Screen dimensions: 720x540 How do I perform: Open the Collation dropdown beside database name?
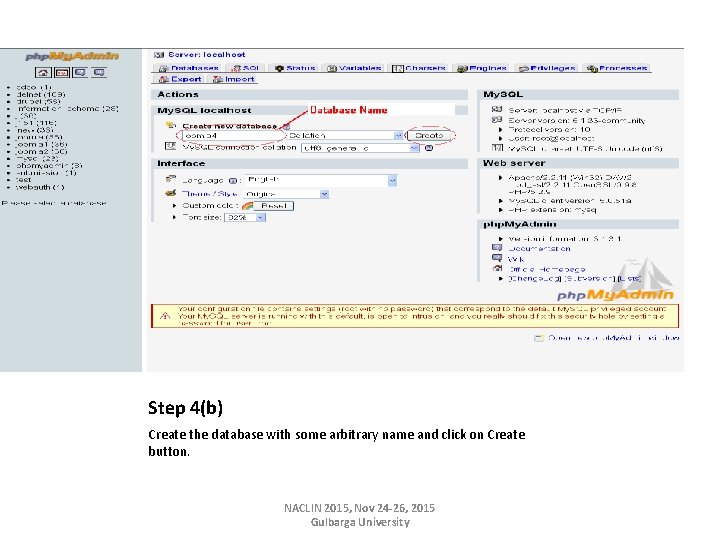tap(345, 135)
